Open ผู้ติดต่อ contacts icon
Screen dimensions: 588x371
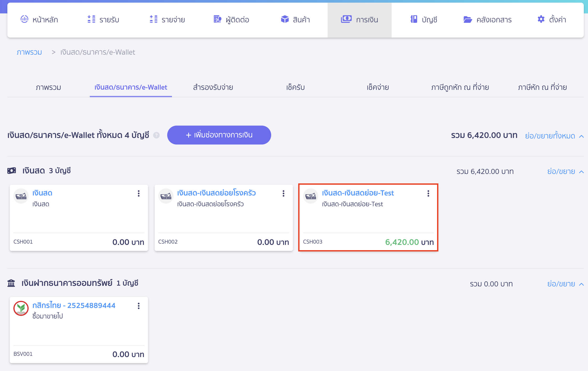point(217,19)
